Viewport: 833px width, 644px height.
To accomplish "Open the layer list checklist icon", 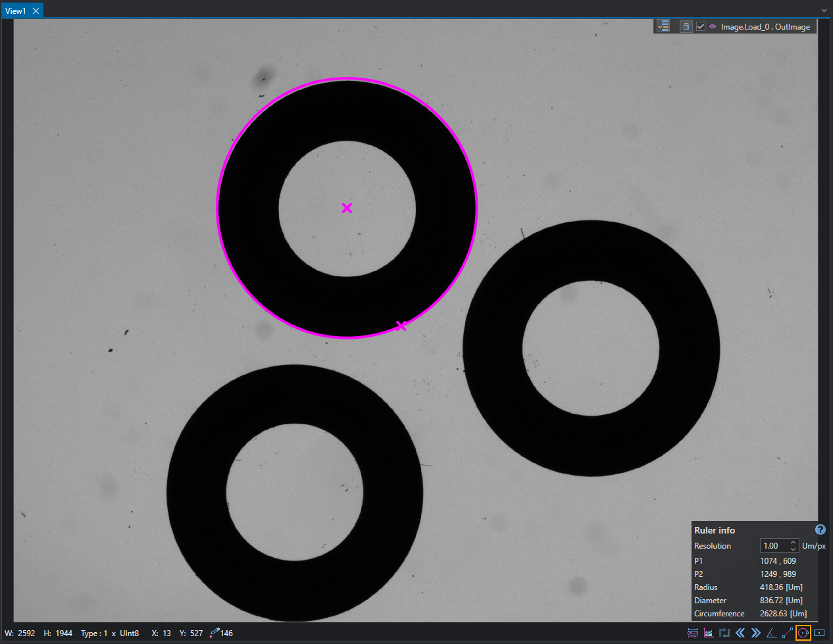I will click(663, 26).
